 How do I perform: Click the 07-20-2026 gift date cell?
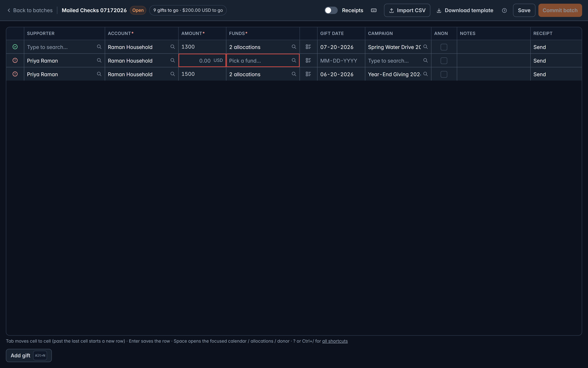point(341,47)
